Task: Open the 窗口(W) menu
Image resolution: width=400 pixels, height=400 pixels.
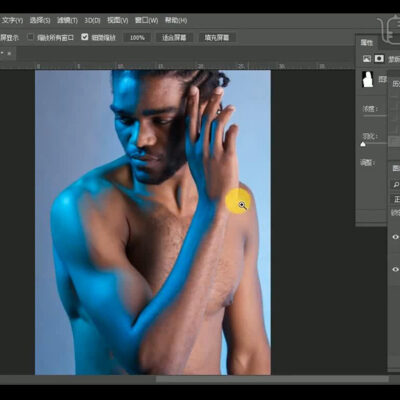Action: click(146, 20)
